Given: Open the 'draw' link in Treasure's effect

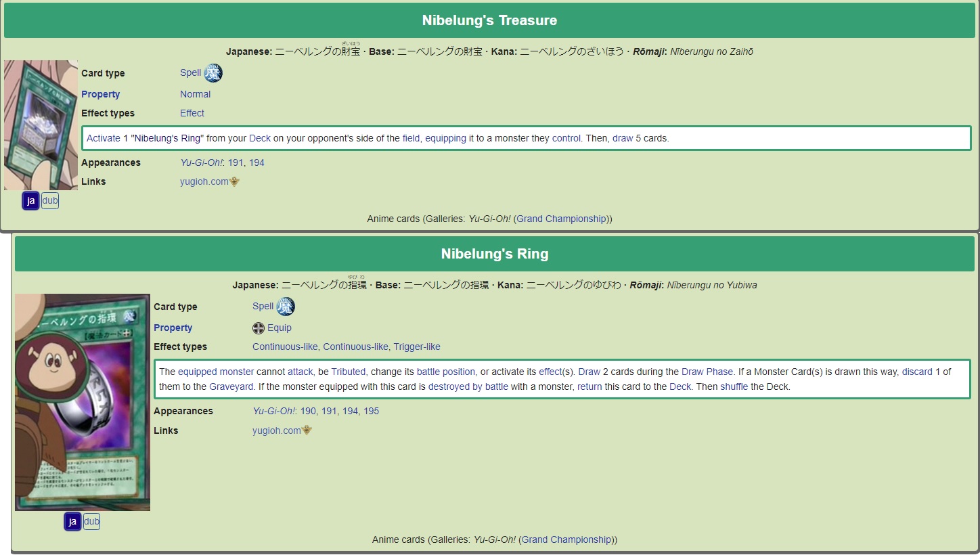Looking at the screenshot, I should 623,138.
